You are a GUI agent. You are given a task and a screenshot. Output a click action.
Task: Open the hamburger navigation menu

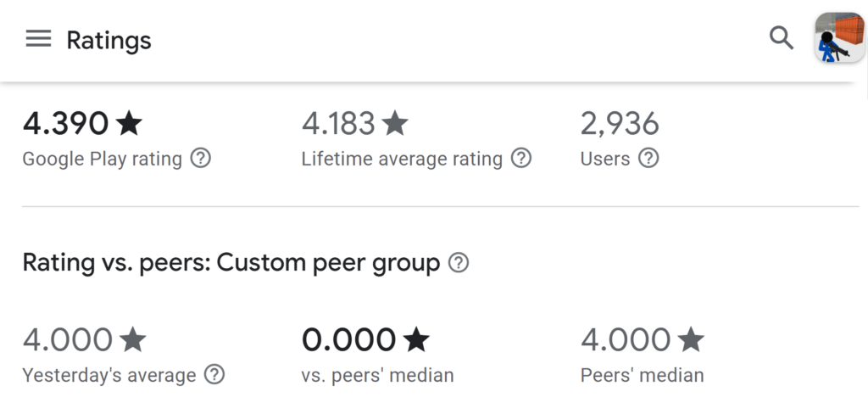tap(38, 39)
